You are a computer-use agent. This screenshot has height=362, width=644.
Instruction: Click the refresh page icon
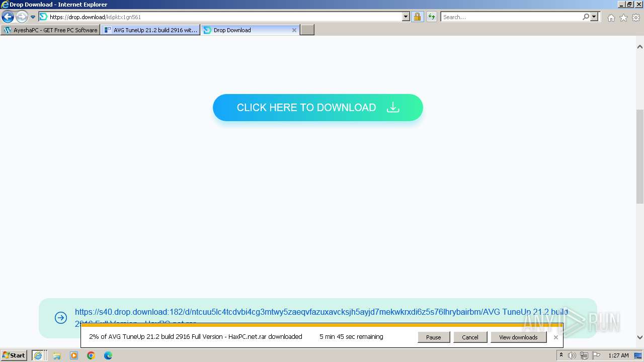[x=431, y=17]
